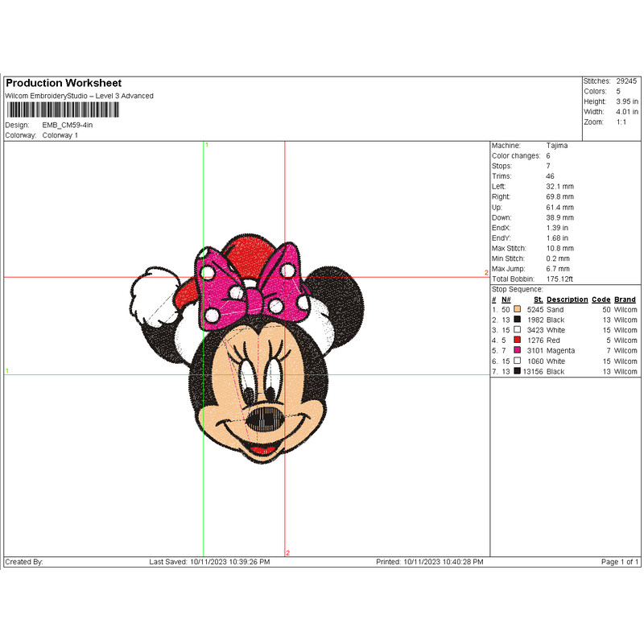Screen dimensions: 644x644
Task: Select the black swatch in stop row 2
Action: point(517,320)
